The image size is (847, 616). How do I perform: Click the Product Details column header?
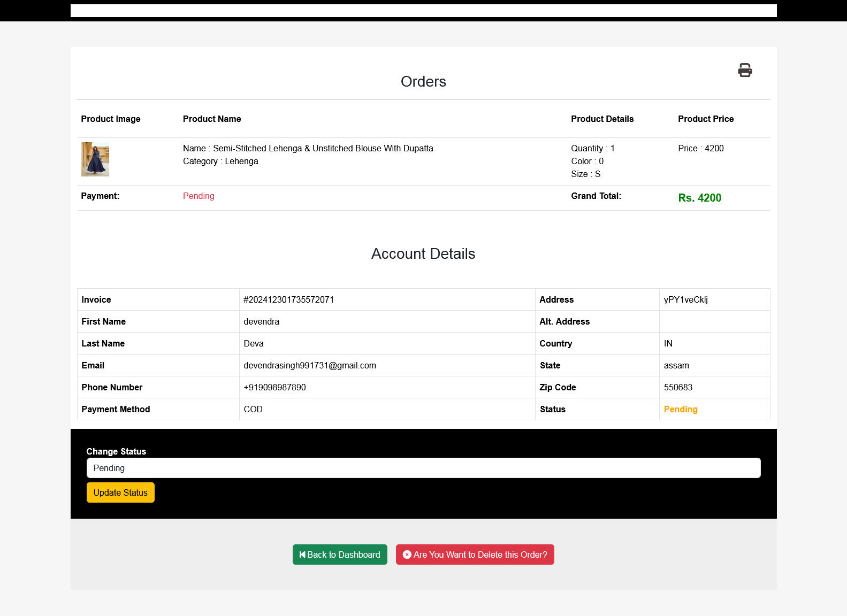tap(602, 119)
